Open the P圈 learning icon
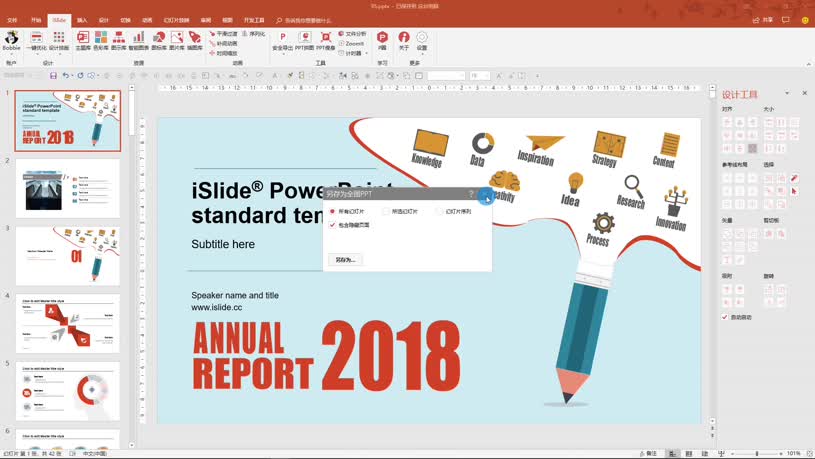The width and height of the screenshot is (815, 459). coord(383,41)
